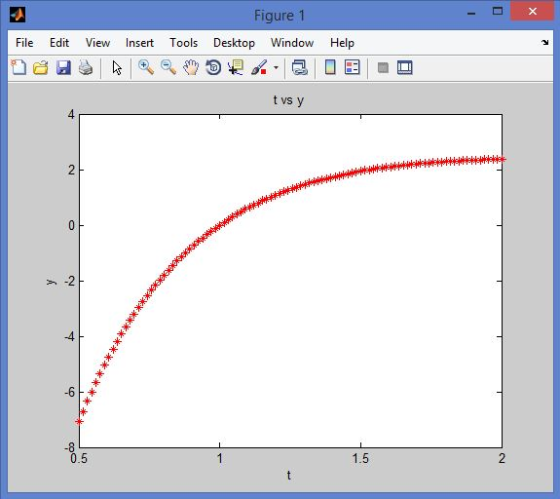This screenshot has height=499, width=560.
Task: Enable the Data Cursor tool
Action: tap(236, 67)
